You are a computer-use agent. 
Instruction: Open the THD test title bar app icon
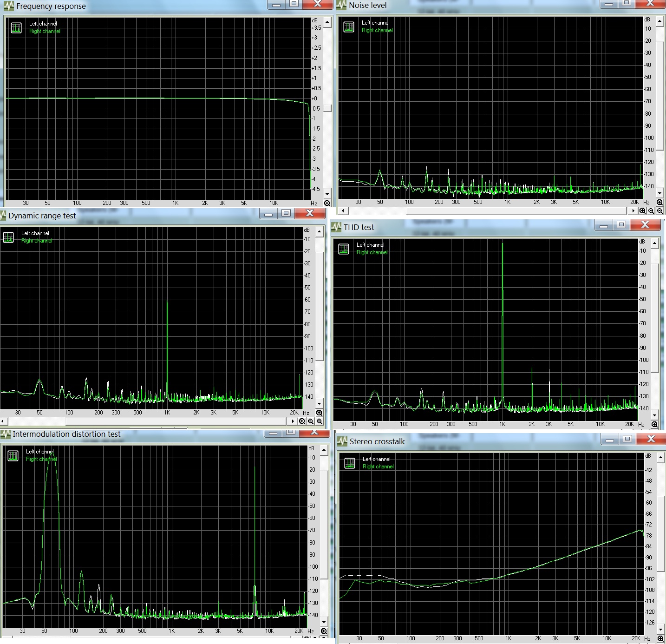(336, 227)
